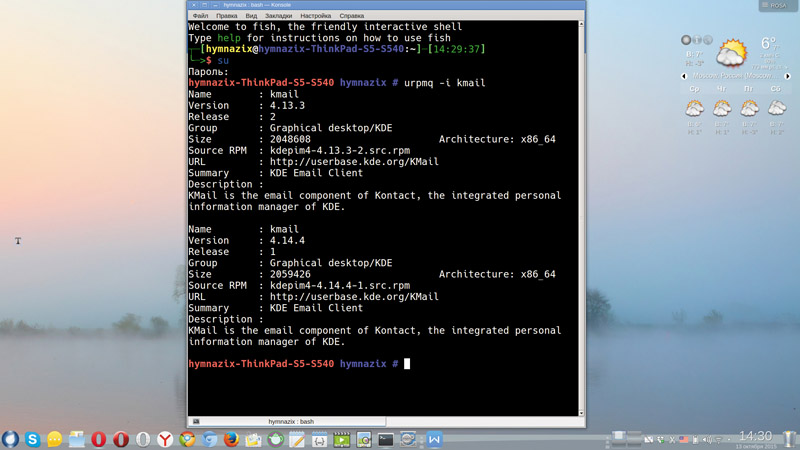Select the hymnazix : bash tab
This screenshot has height=450, width=800.
point(287,421)
